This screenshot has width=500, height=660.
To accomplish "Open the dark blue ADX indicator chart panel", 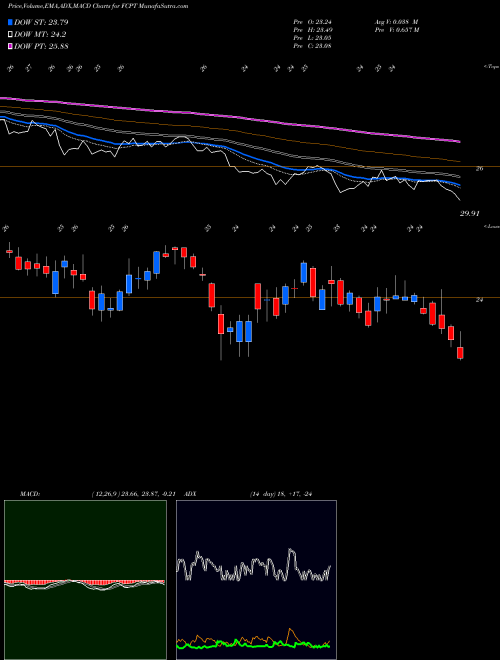I will click(256, 580).
